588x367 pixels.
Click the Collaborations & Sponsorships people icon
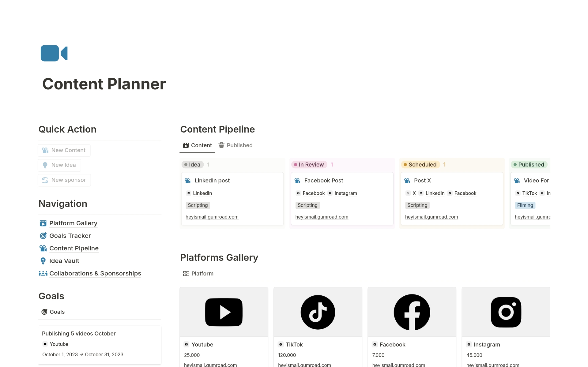[x=43, y=273]
